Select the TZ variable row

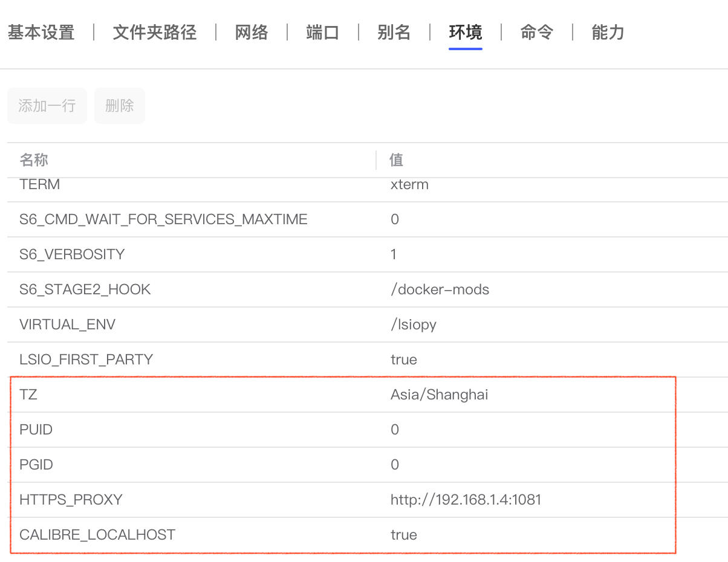coord(29,394)
